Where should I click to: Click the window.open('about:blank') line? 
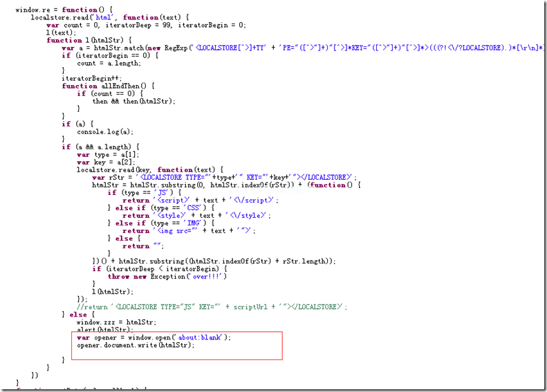pos(154,337)
